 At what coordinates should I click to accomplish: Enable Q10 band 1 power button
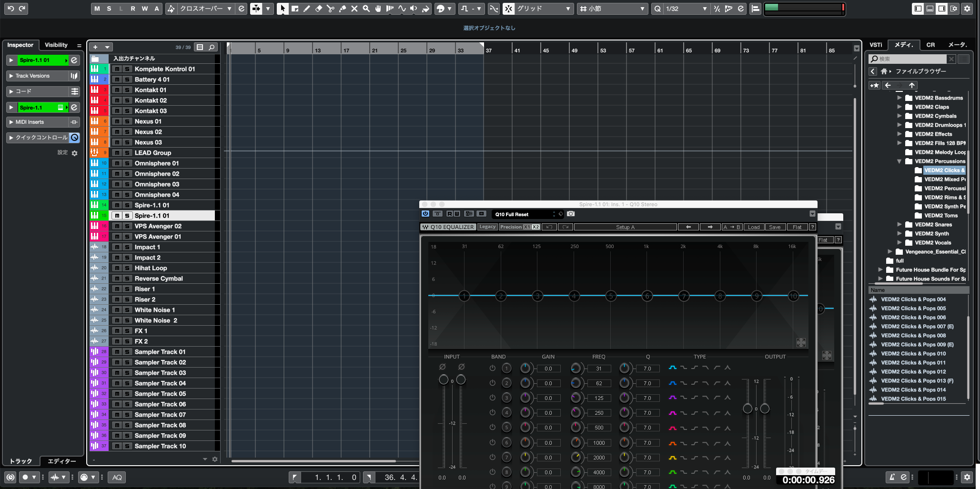pyautogui.click(x=493, y=368)
